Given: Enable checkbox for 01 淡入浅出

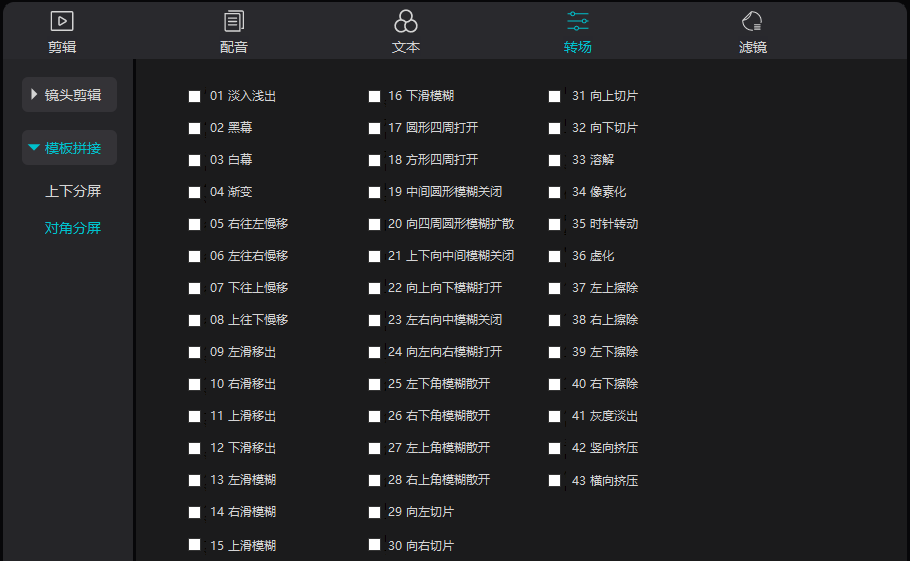Looking at the screenshot, I should click(x=194, y=96).
